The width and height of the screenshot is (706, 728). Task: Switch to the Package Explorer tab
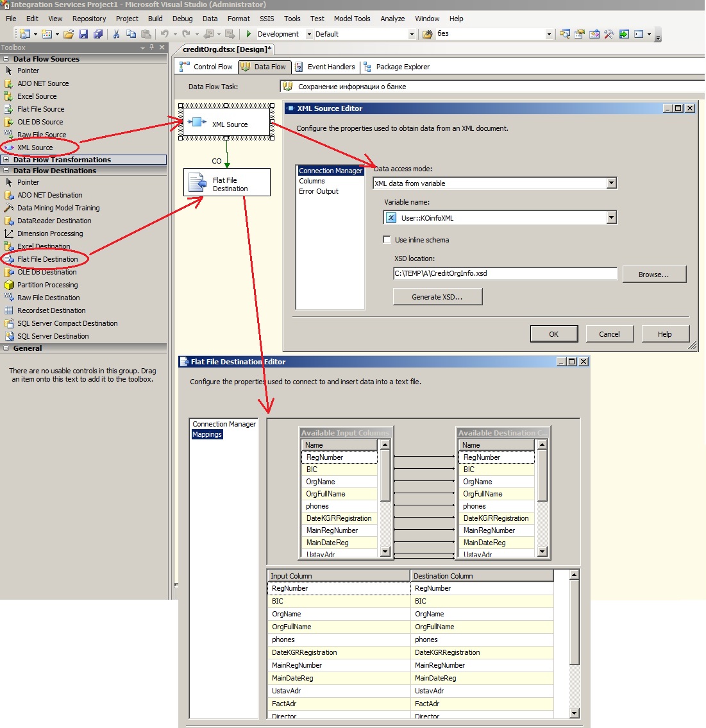(397, 67)
